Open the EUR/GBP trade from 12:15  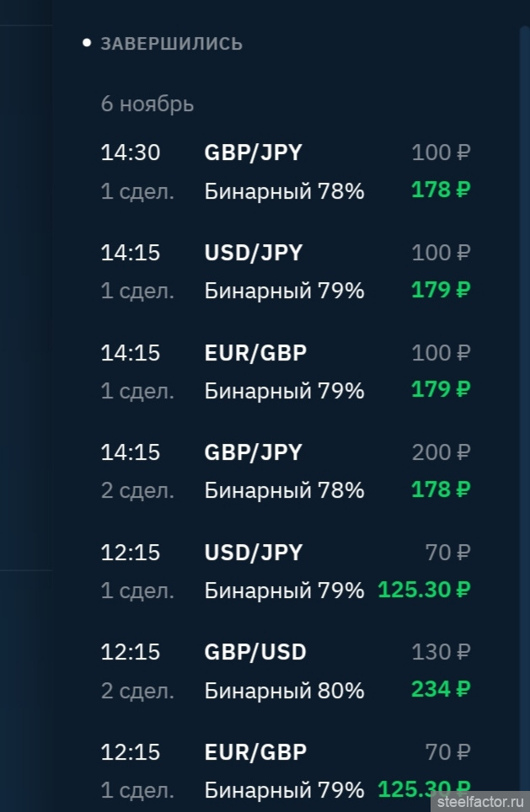coord(255,751)
